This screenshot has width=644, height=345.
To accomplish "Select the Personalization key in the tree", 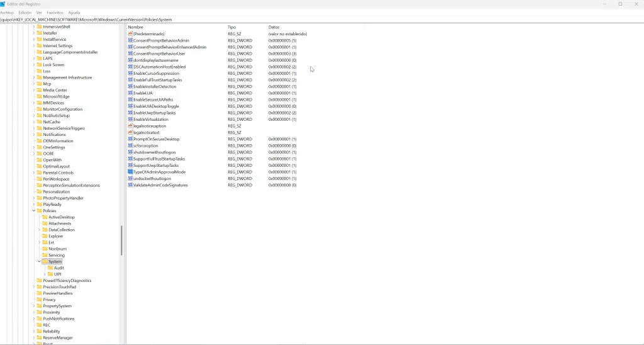I will pyautogui.click(x=56, y=191).
